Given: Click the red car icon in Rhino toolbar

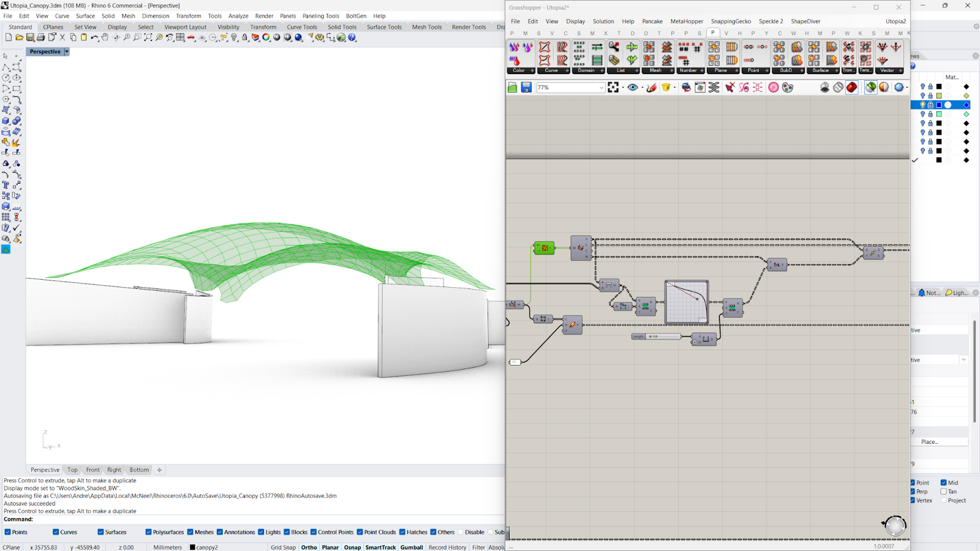Looking at the screenshot, I should pyautogui.click(x=192, y=37).
